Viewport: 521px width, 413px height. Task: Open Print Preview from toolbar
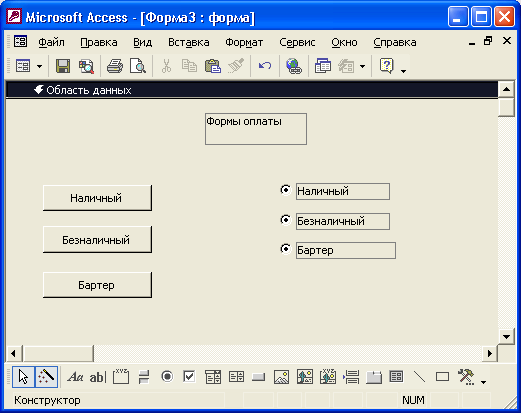click(x=138, y=66)
